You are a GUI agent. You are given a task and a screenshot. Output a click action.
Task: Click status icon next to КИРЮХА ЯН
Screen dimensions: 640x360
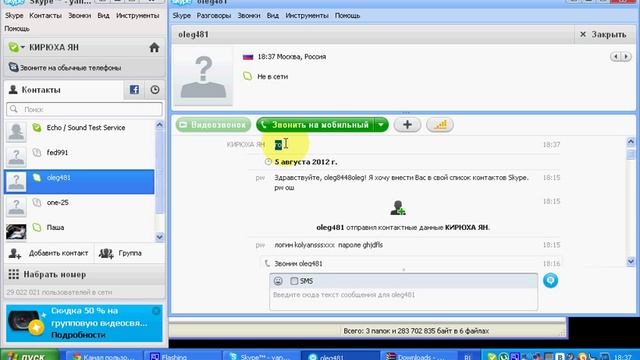click(x=14, y=47)
